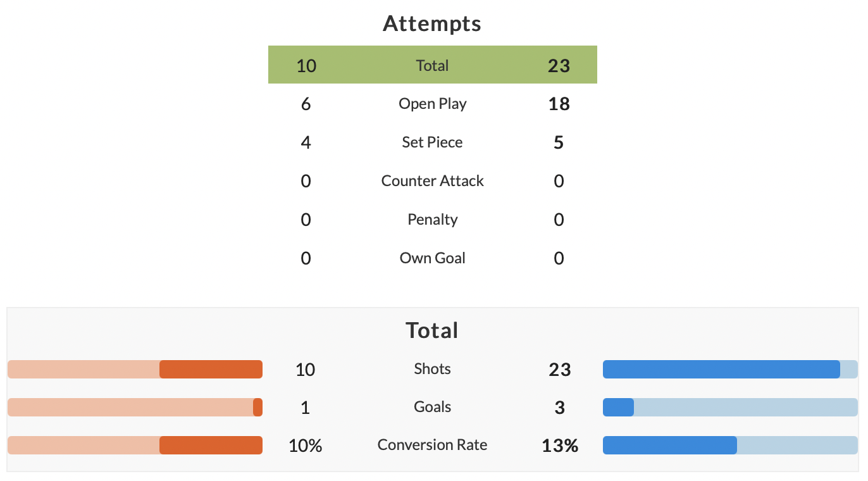Click the 18 open play value
Screen dimensions: 868x481
point(559,104)
